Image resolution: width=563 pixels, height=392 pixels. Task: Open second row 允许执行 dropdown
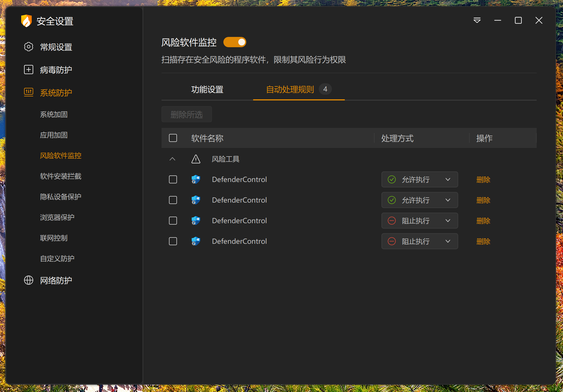420,200
